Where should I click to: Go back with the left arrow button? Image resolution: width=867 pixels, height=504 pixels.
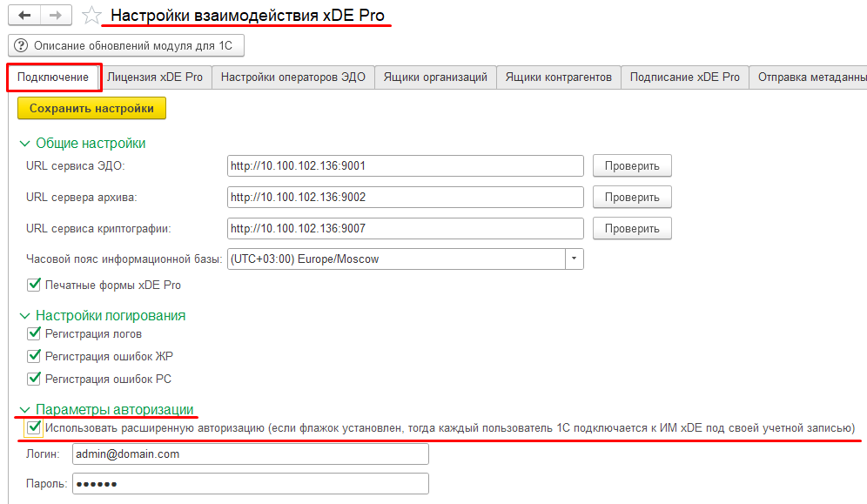click(24, 15)
